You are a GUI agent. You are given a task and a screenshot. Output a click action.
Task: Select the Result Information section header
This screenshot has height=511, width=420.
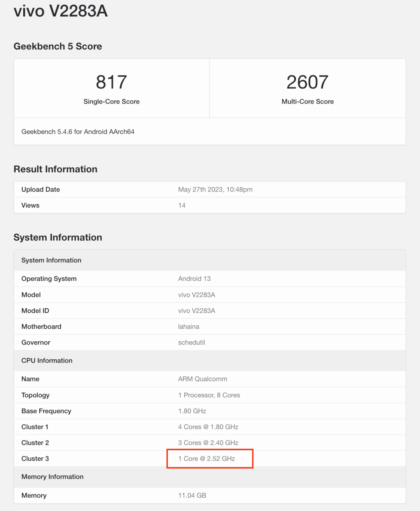[x=55, y=169]
